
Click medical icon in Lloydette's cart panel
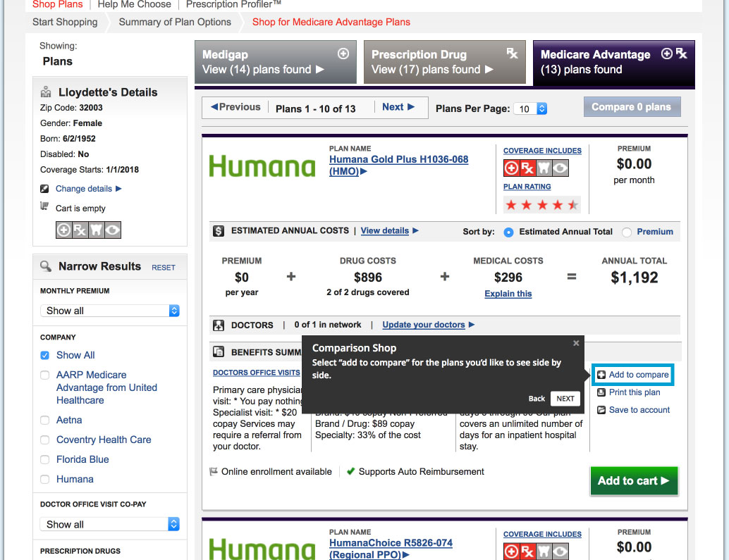(63, 230)
